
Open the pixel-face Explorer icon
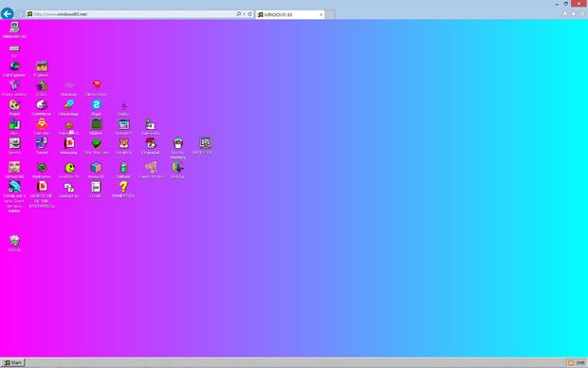[42, 69]
